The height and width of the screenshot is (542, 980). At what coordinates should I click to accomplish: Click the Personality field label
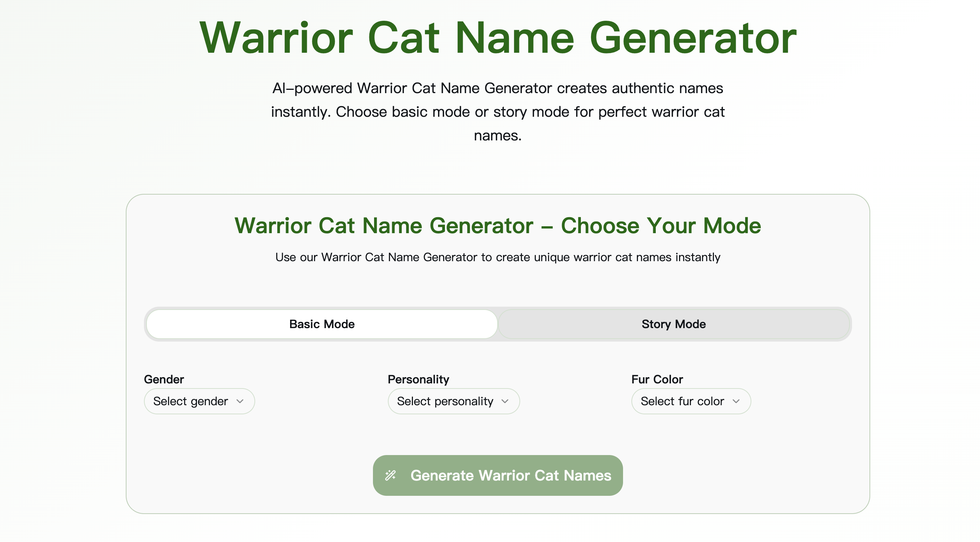click(x=418, y=379)
